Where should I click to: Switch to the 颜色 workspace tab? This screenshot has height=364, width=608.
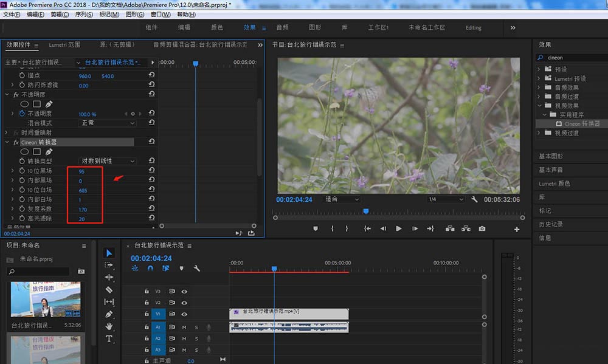pyautogui.click(x=216, y=27)
